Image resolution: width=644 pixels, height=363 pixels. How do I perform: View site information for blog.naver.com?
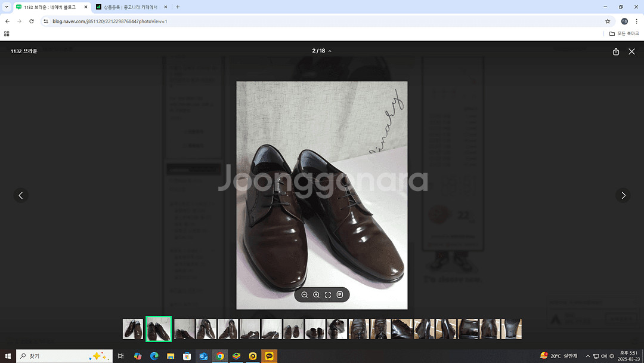pos(46,21)
